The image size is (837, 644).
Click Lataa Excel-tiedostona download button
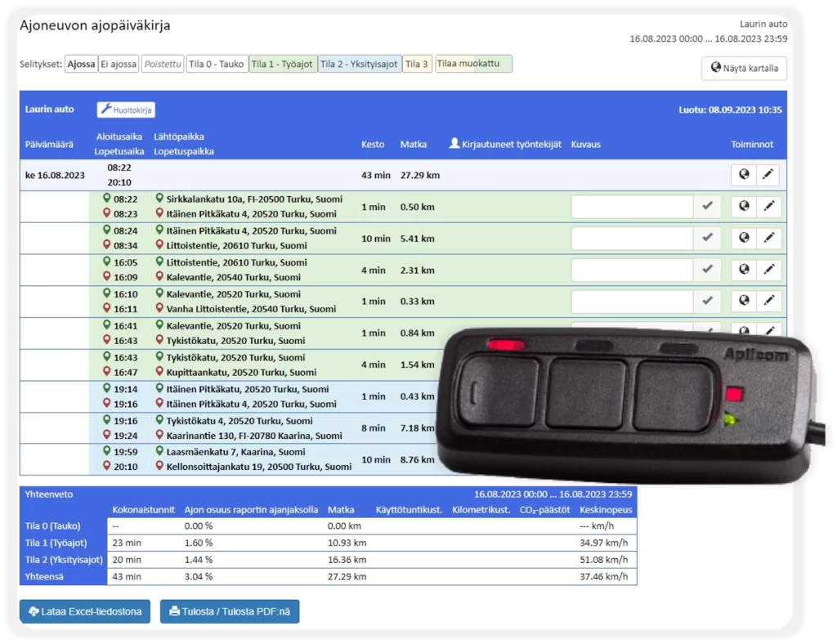point(85,611)
